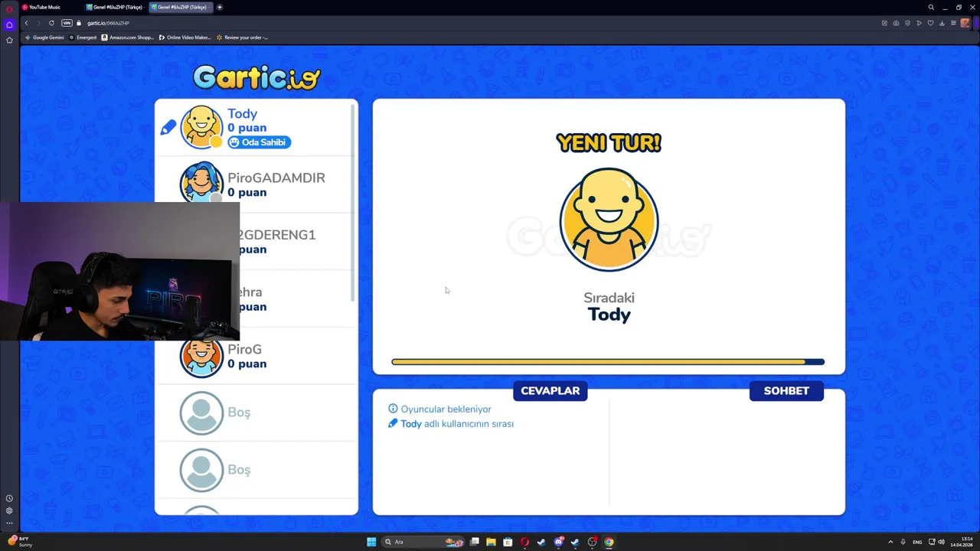Click the weather widget showing Sunny
Viewport: 980px width, 551px height.
point(20,542)
